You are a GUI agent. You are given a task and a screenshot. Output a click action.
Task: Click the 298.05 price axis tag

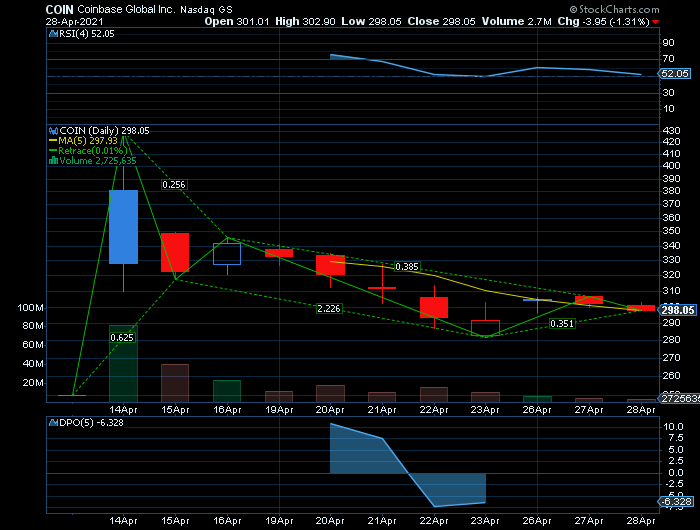click(x=678, y=310)
